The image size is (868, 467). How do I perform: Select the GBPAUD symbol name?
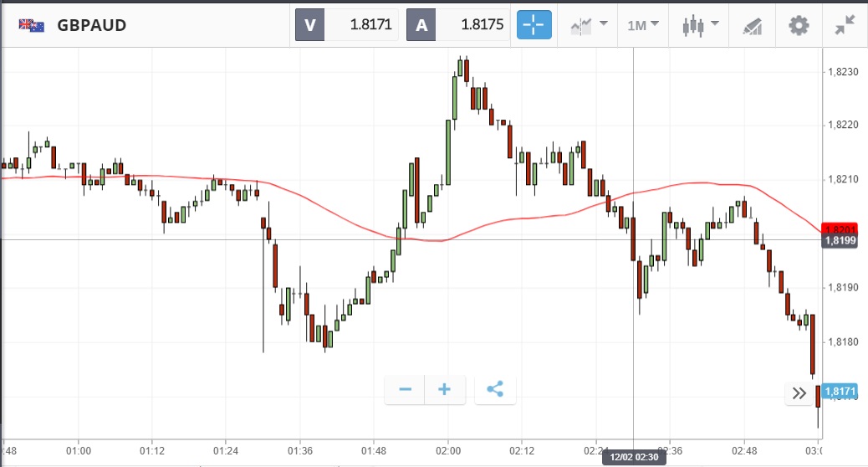92,25
